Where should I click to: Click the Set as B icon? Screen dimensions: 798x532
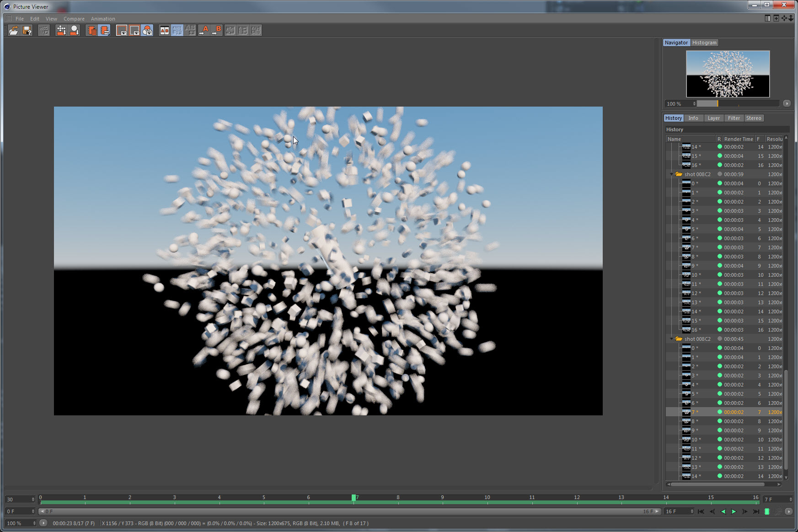[x=217, y=31]
